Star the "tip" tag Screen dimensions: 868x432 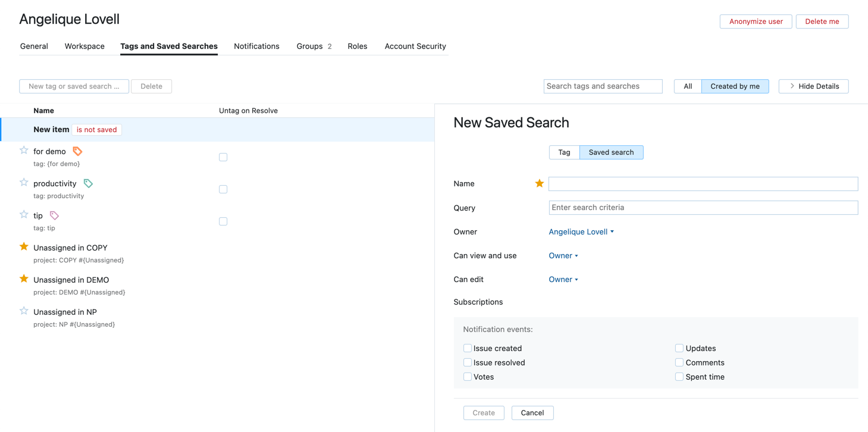(24, 215)
